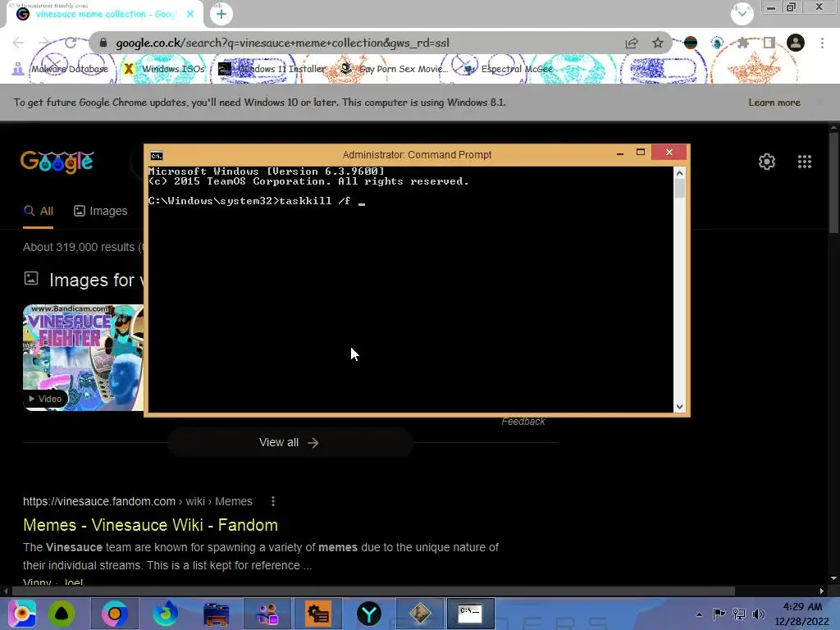Switch to the Images search tab
This screenshot has height=630, width=840.
[101, 211]
